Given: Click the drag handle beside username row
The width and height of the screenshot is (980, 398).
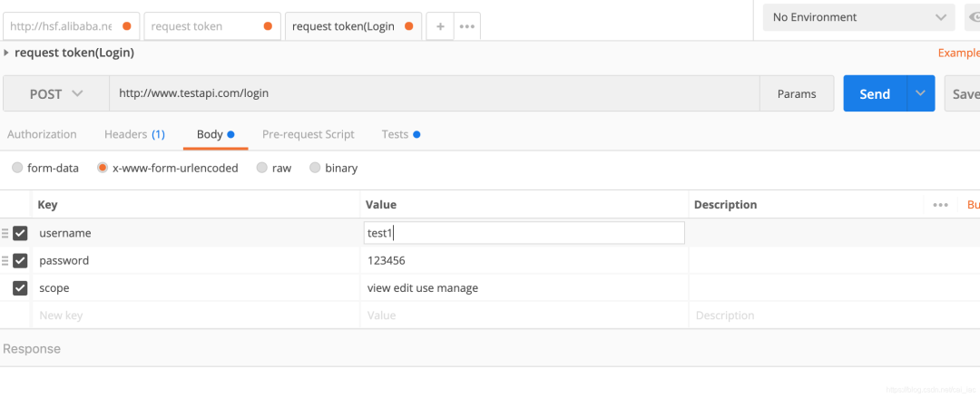Looking at the screenshot, I should tap(5, 233).
